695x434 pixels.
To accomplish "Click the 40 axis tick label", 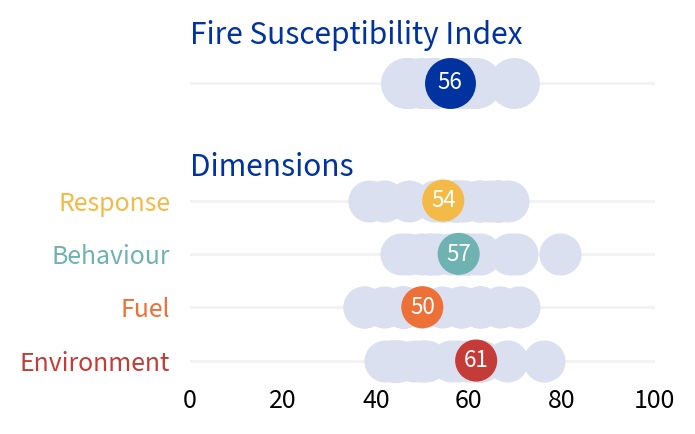I will 376,400.
